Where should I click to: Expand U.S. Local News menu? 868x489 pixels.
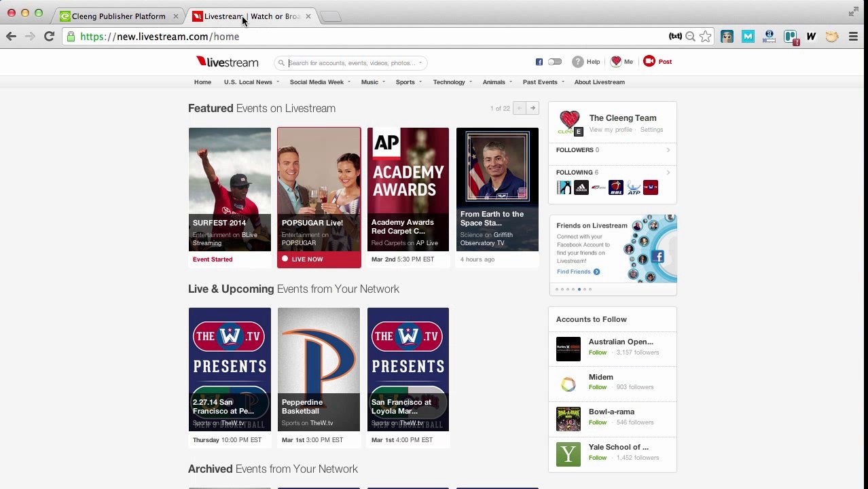point(251,82)
